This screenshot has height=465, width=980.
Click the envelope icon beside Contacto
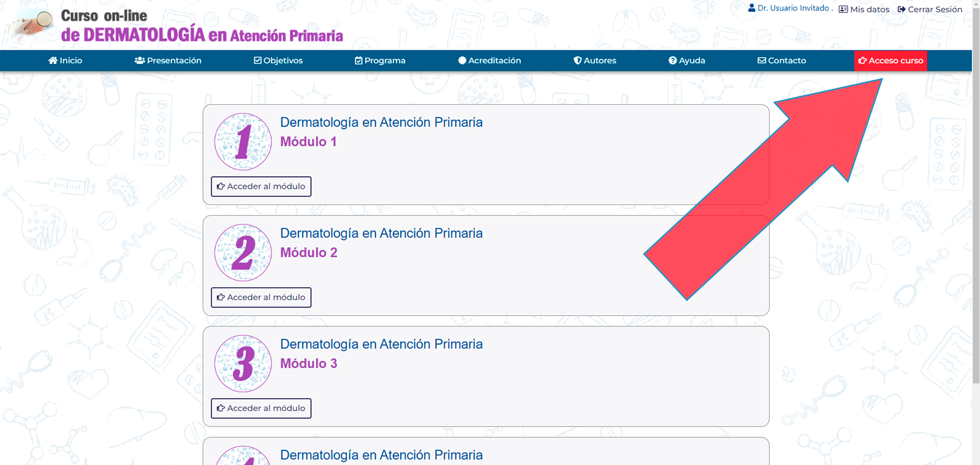762,61
